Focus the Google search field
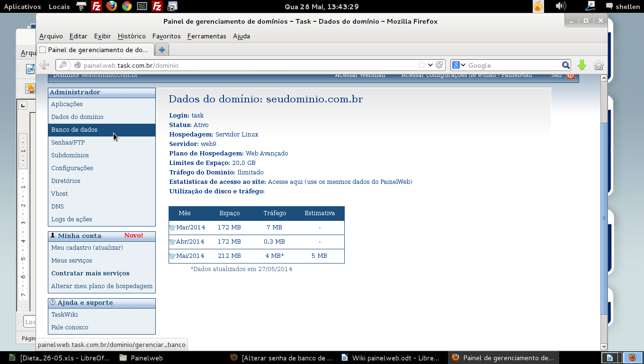Viewport: 644px width, 364px height. pos(514,65)
